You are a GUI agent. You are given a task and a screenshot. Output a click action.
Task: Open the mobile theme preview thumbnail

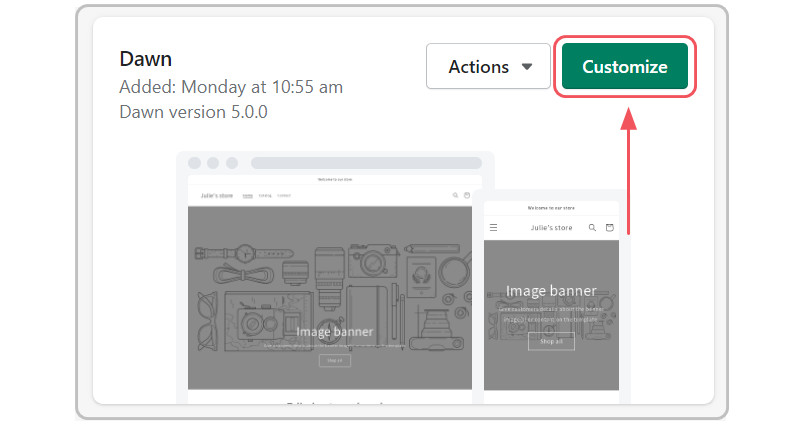point(551,296)
